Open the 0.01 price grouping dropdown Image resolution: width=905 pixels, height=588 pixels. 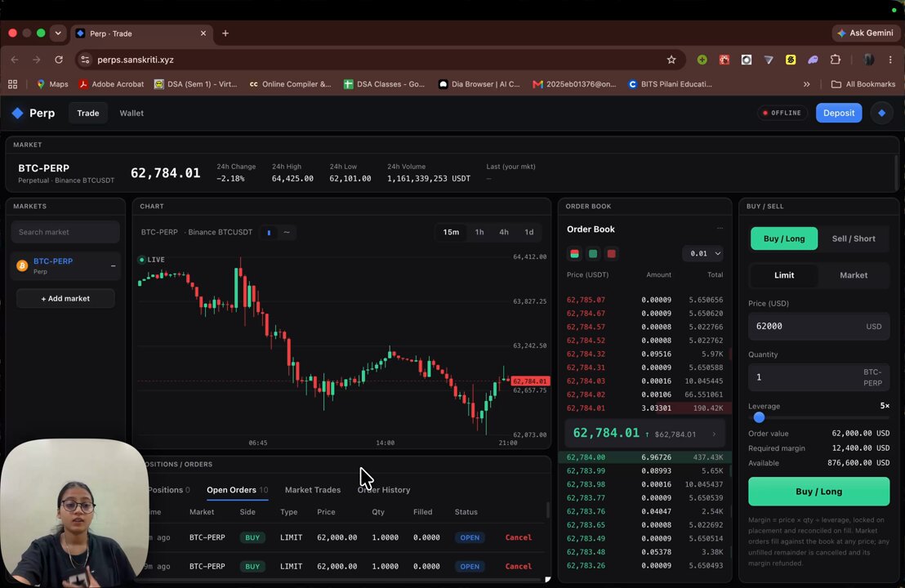[703, 253]
